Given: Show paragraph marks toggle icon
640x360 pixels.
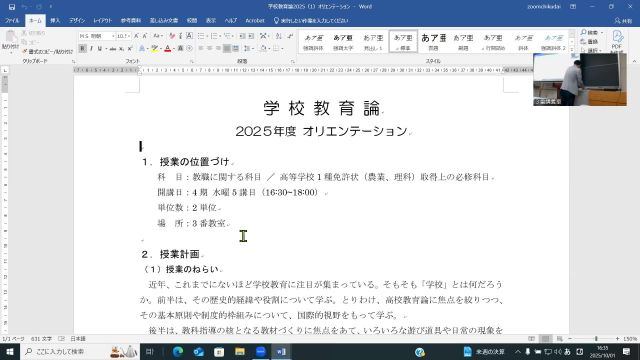Looking at the screenshot, I should click(290, 36).
